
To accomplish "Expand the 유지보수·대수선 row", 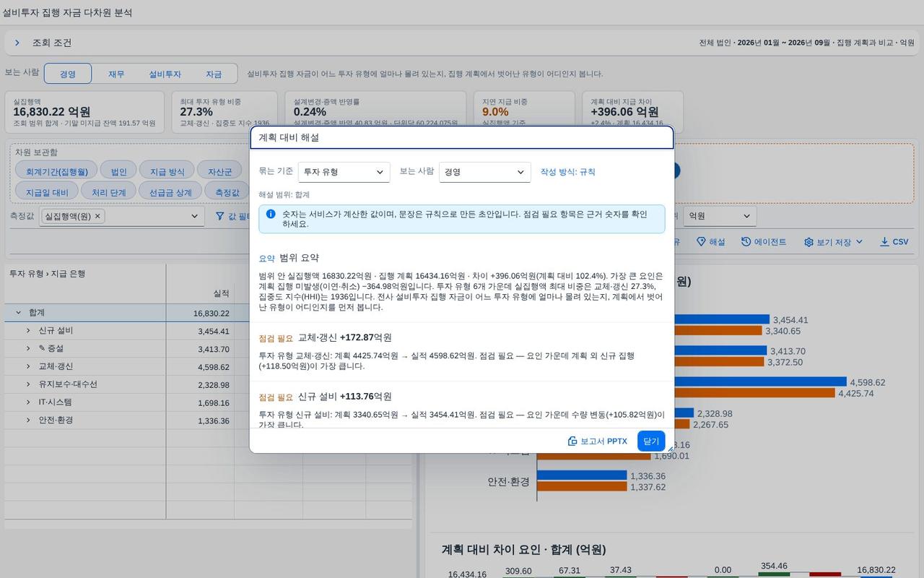I will [28, 384].
